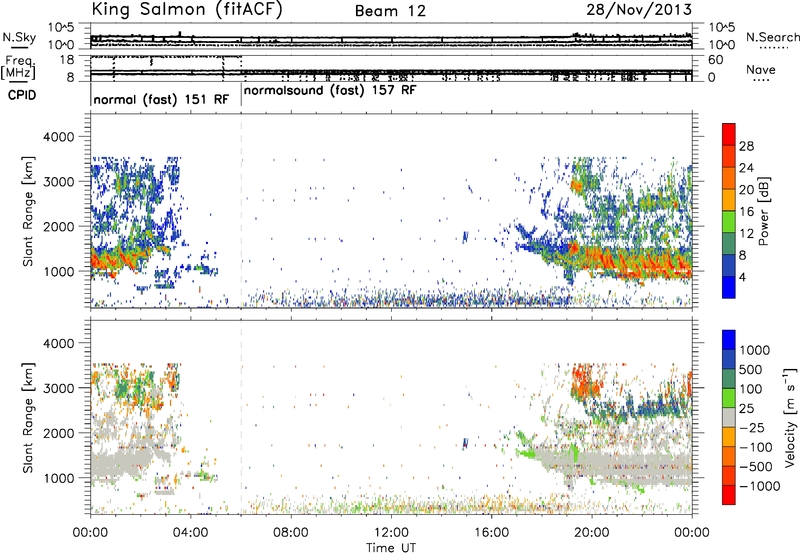Screen dimensions: 800x554
Task: Click the CPID label
Action: (x=22, y=95)
